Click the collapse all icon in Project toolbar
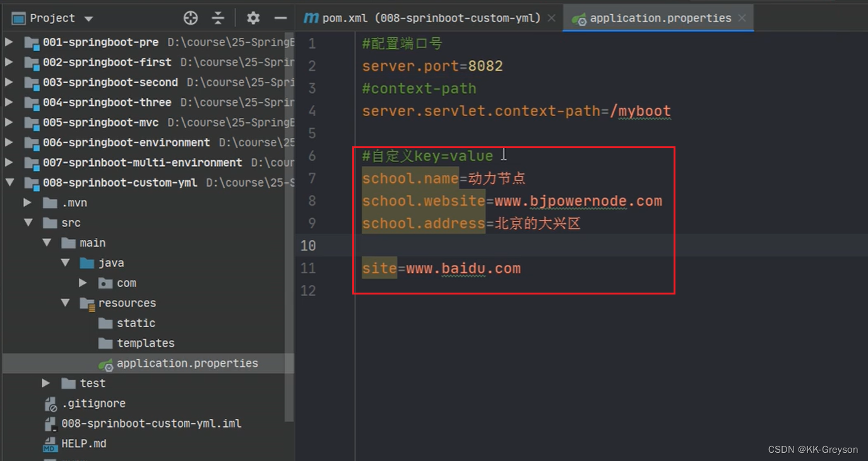Image resolution: width=868 pixels, height=461 pixels. point(218,18)
